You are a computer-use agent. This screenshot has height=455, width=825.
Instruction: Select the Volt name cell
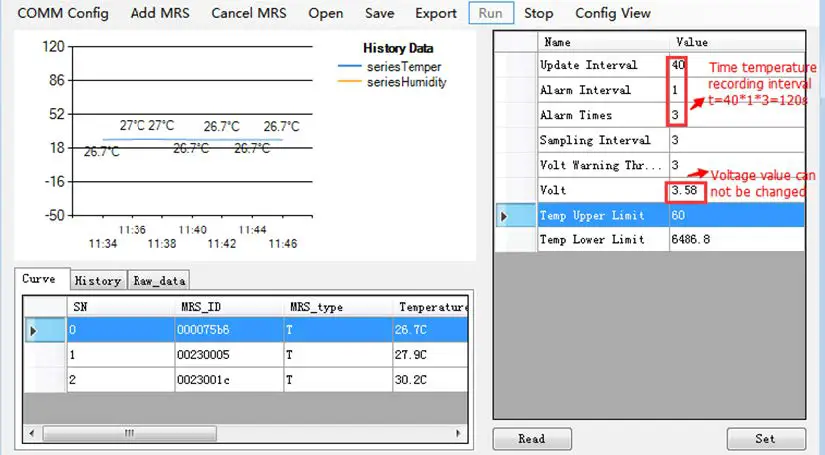603,190
